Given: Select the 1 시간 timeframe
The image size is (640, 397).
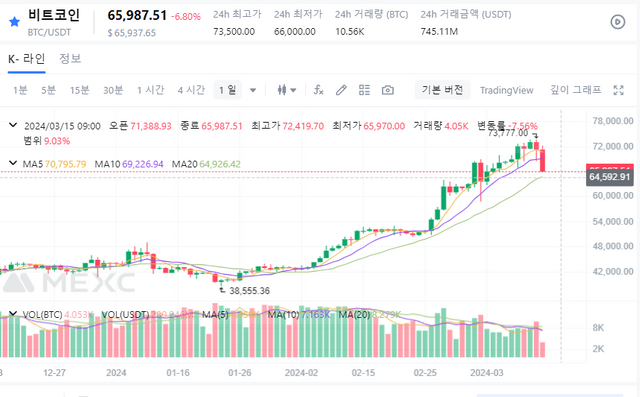Looking at the screenshot, I should [151, 90].
